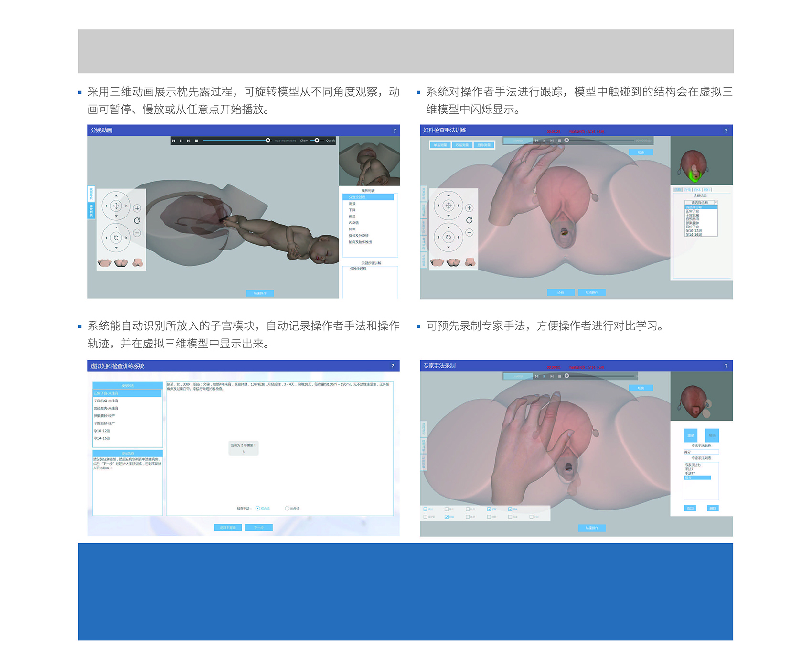Expand the 请选择诊断 dropdown arrow
This screenshot has height=651, width=812.
pos(716,203)
